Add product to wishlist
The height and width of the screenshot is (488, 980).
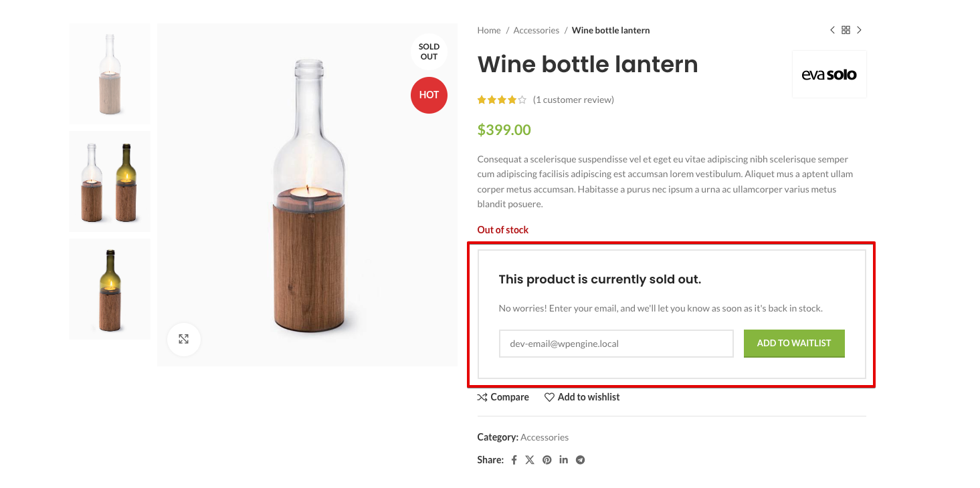click(x=582, y=397)
